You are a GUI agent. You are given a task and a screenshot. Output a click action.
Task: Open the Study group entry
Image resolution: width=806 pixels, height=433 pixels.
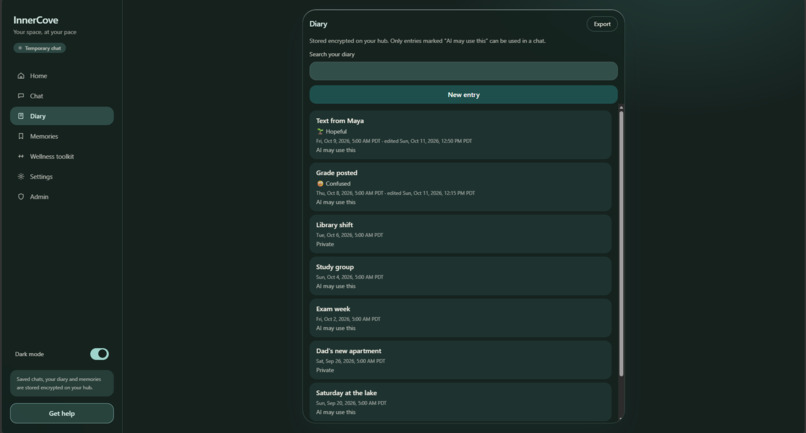coord(460,276)
